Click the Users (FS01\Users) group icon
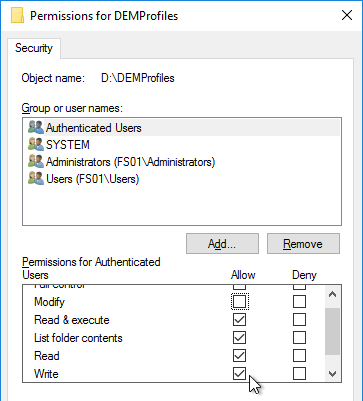Image resolution: width=363 pixels, height=401 pixels. click(36, 179)
